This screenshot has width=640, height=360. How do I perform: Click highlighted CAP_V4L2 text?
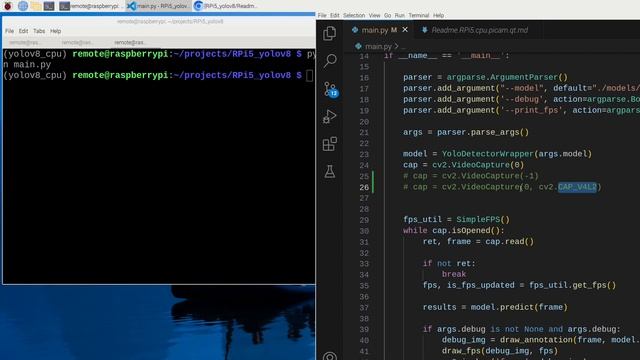click(577, 187)
